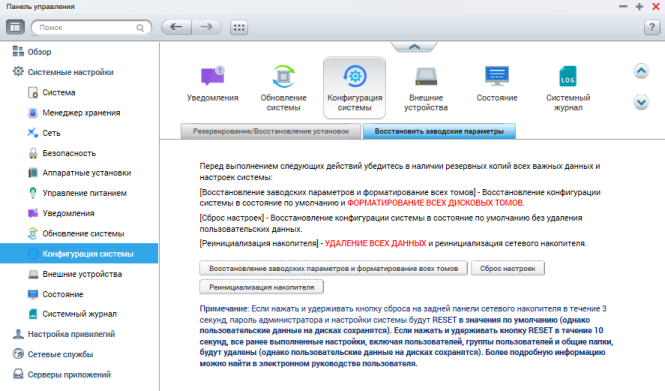The height and width of the screenshot is (391, 665).
Task: Click the Реинициализация накопителя button
Action: point(262,287)
